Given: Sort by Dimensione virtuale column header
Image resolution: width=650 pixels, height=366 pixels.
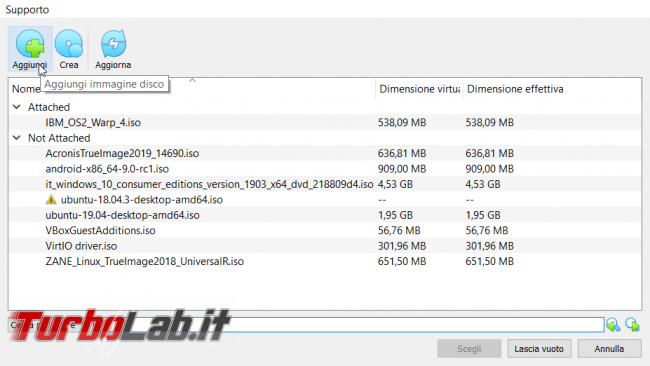Looking at the screenshot, I should coord(419,89).
